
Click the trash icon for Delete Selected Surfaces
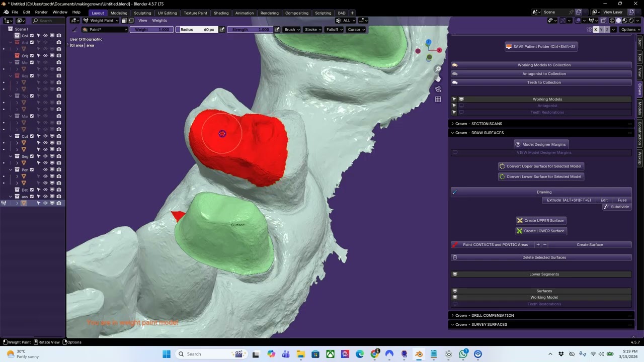[455, 257]
